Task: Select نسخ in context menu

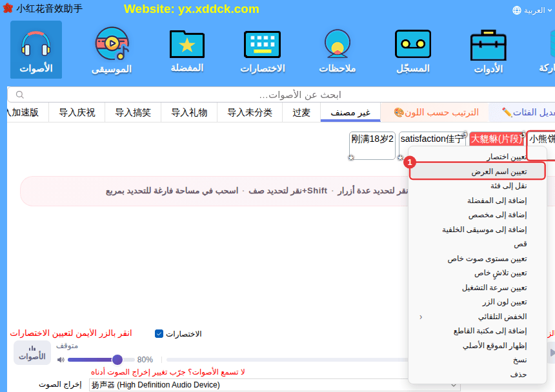Action: point(478,360)
